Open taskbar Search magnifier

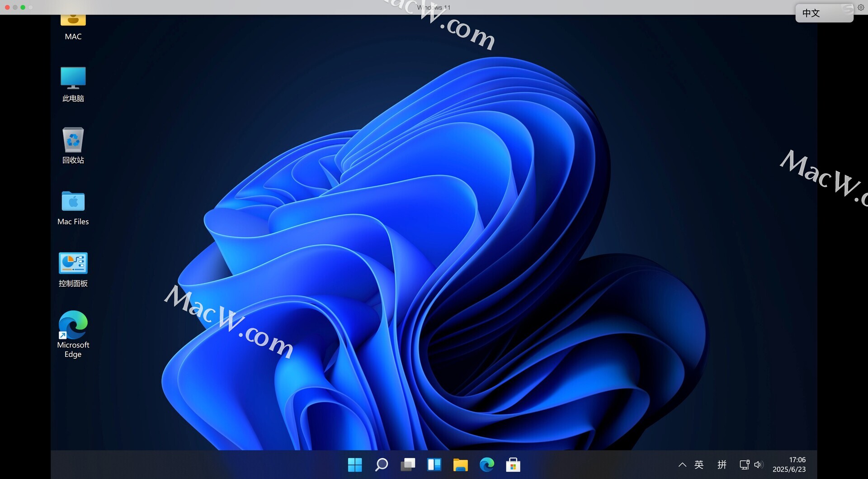(x=381, y=465)
